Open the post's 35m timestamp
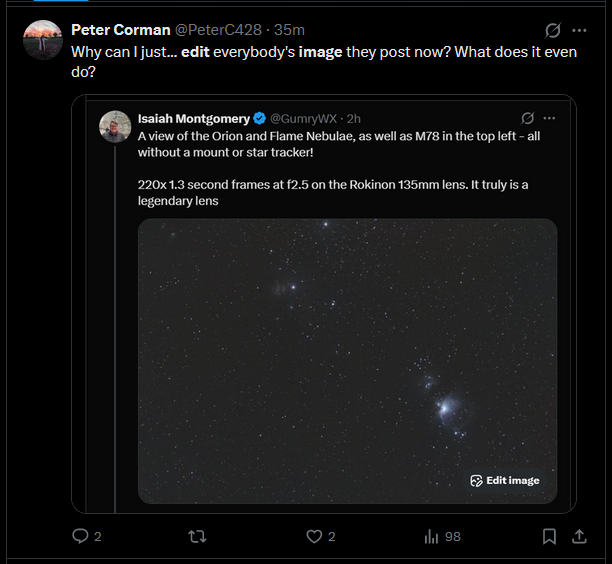The image size is (612, 564). click(289, 30)
